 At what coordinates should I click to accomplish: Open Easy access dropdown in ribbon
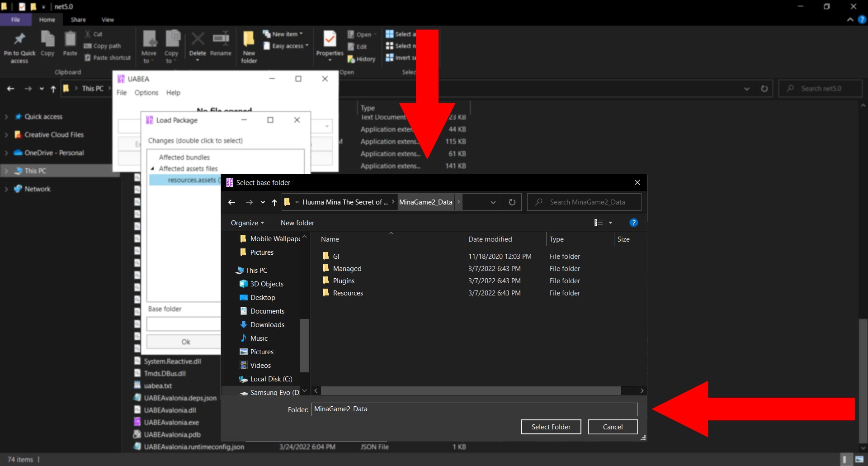286,46
